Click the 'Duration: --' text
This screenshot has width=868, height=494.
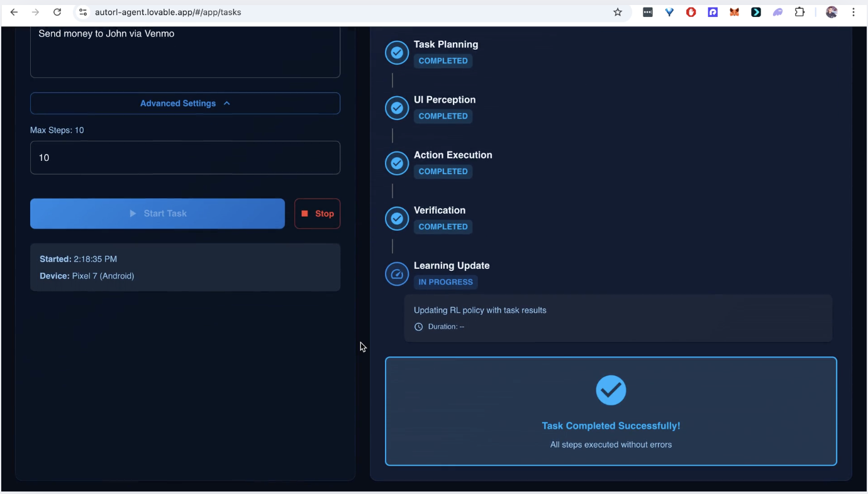[x=446, y=327]
